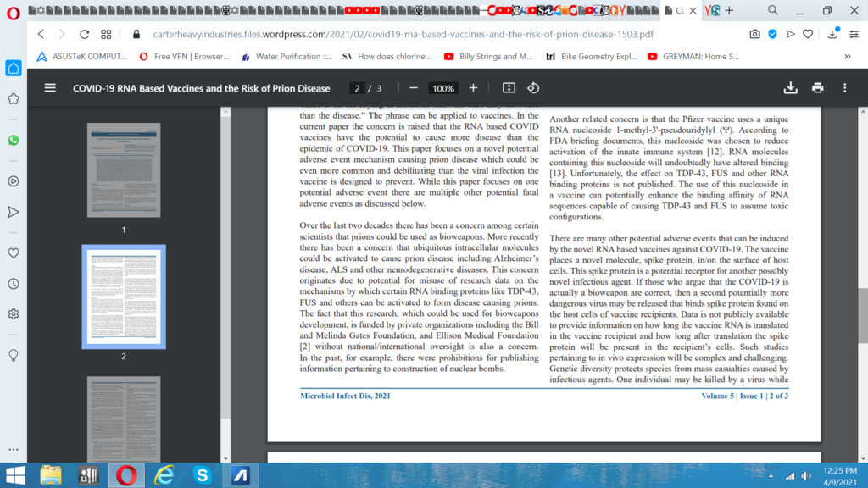Download the PDF document
This screenshot has height=488, width=868.
(790, 88)
